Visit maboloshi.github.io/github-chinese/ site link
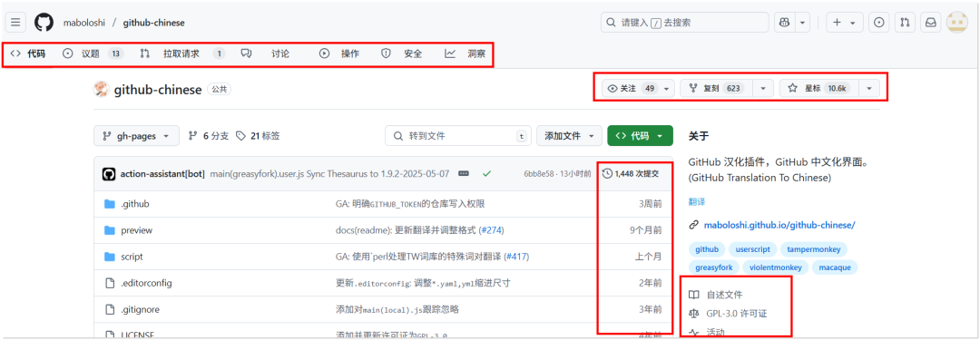The width and height of the screenshot is (980, 340). coord(779,225)
